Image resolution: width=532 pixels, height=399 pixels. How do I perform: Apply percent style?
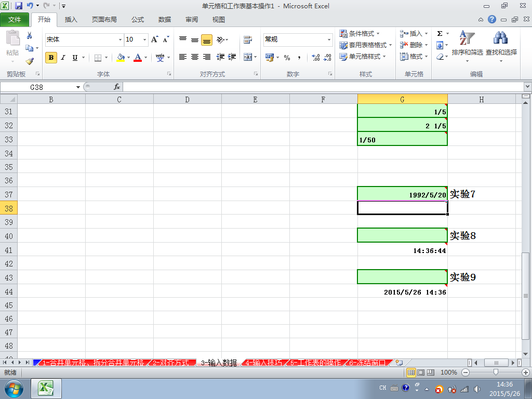(x=287, y=58)
